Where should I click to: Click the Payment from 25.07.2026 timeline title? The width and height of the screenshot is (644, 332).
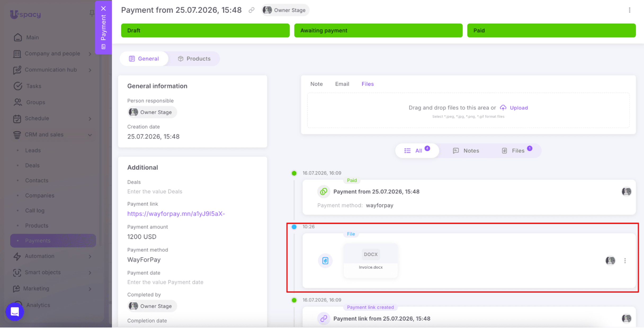[x=376, y=191]
